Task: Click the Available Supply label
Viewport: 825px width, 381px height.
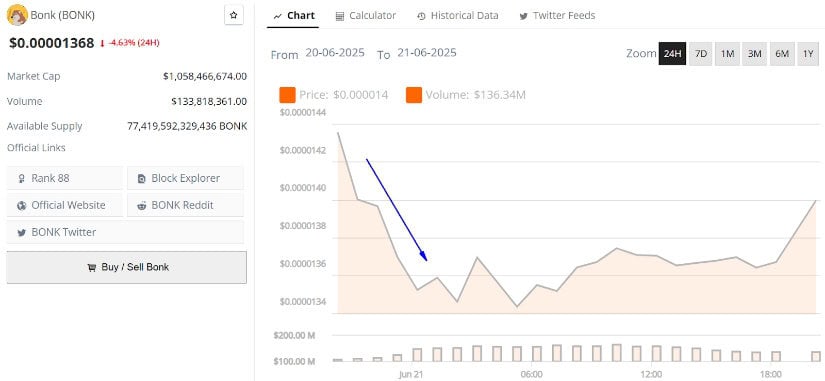Action: (x=45, y=126)
